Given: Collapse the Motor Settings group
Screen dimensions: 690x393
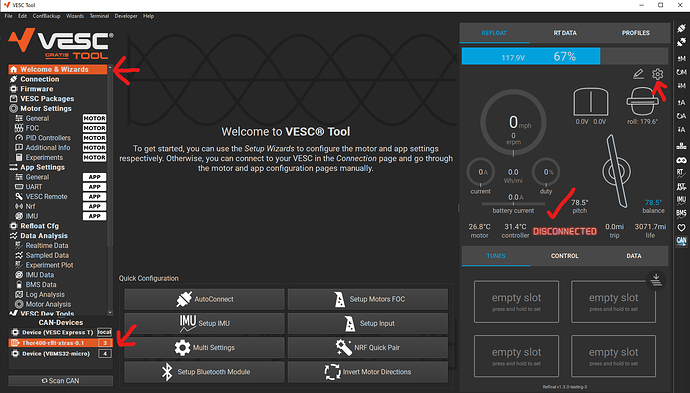Looking at the screenshot, I should point(58,108).
